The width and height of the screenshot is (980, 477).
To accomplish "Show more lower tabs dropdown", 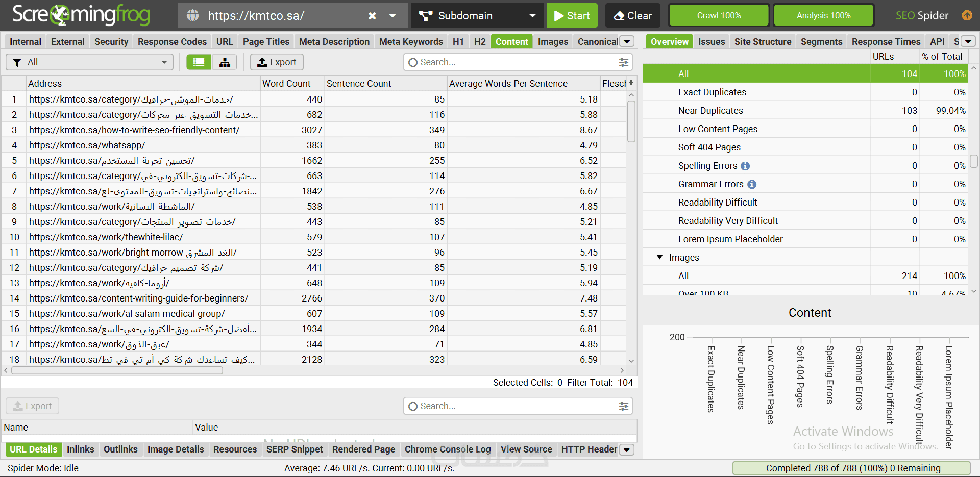I will click(627, 449).
